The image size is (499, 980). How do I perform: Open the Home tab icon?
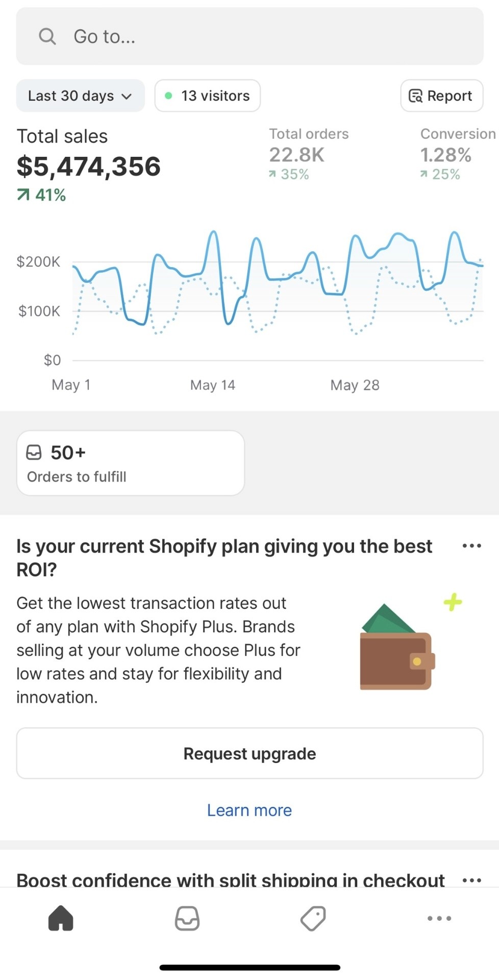[61, 918]
